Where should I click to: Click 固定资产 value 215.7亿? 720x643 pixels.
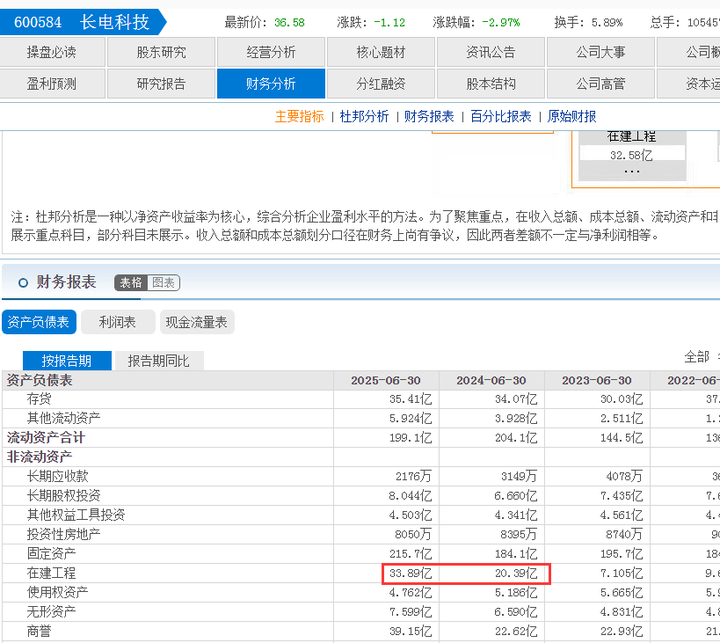coord(411,554)
